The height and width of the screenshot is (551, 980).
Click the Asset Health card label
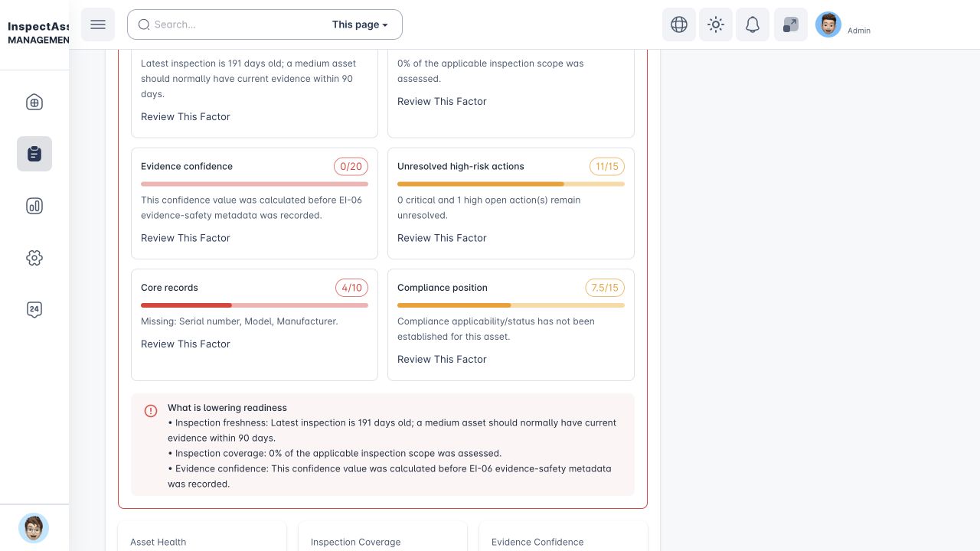(158, 542)
